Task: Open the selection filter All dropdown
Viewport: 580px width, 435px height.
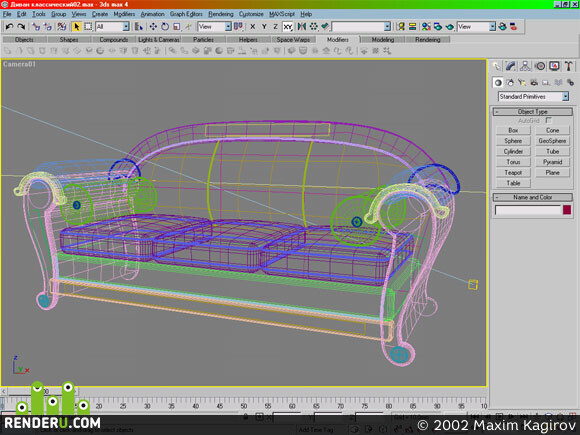Action: (x=112, y=27)
